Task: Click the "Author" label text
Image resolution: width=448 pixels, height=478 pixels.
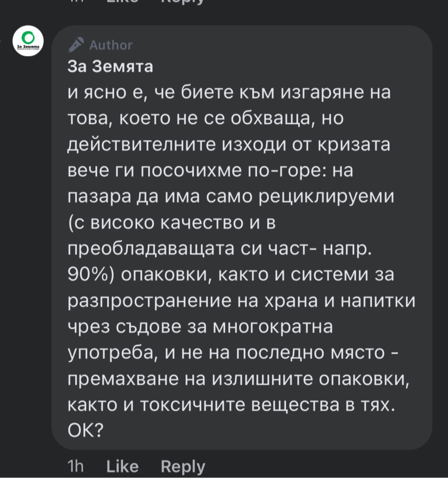Action: point(111,45)
